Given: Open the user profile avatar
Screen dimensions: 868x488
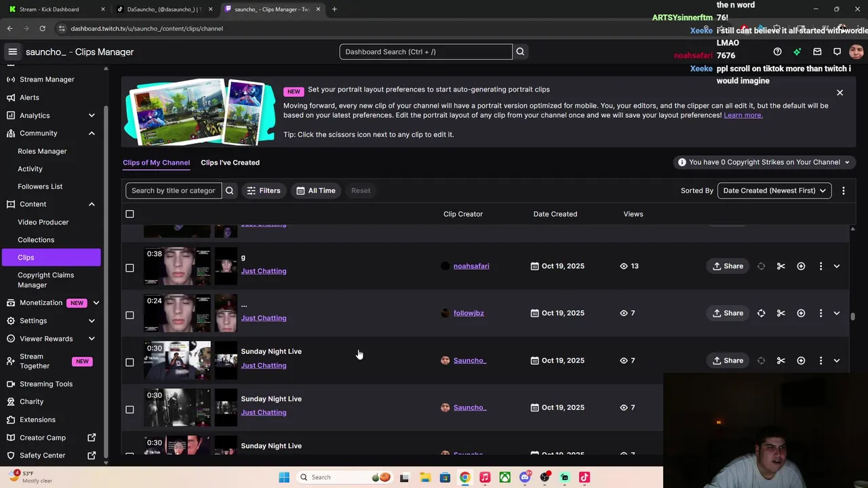Looking at the screenshot, I should 856,52.
